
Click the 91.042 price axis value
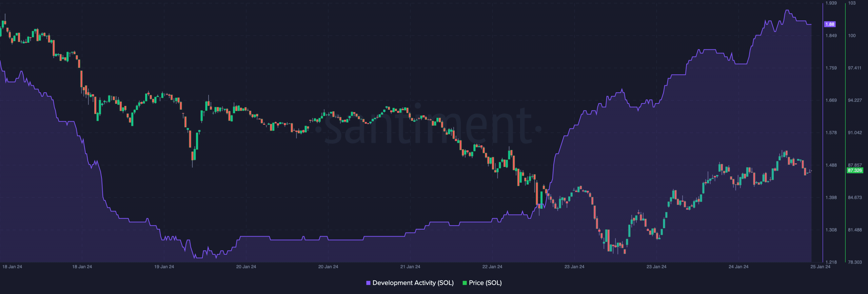[854, 133]
